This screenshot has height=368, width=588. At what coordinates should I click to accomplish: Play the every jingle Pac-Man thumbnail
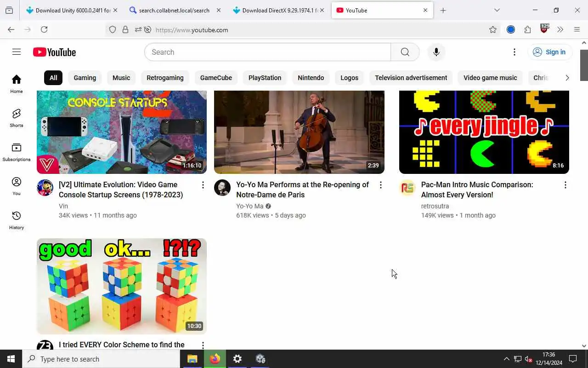pos(484,132)
